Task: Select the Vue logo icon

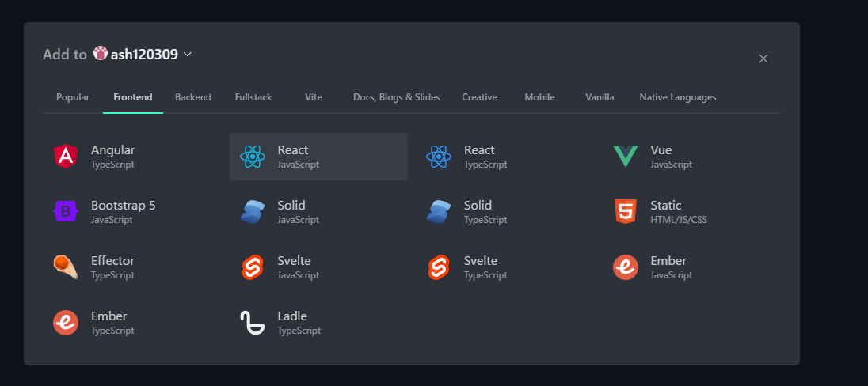Action: tap(626, 157)
